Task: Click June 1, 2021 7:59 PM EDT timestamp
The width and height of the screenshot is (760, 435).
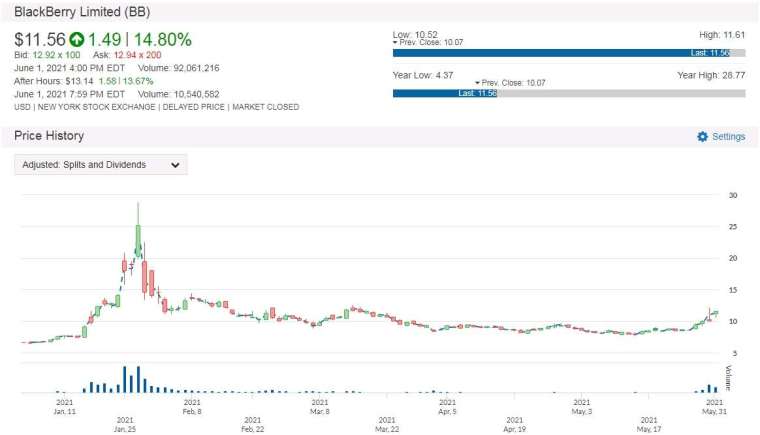Action: pos(69,95)
